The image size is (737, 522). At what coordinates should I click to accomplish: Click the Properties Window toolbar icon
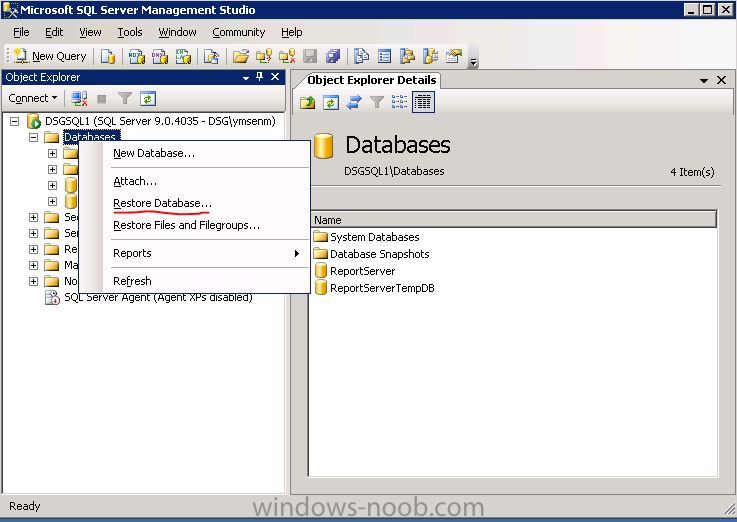point(454,56)
